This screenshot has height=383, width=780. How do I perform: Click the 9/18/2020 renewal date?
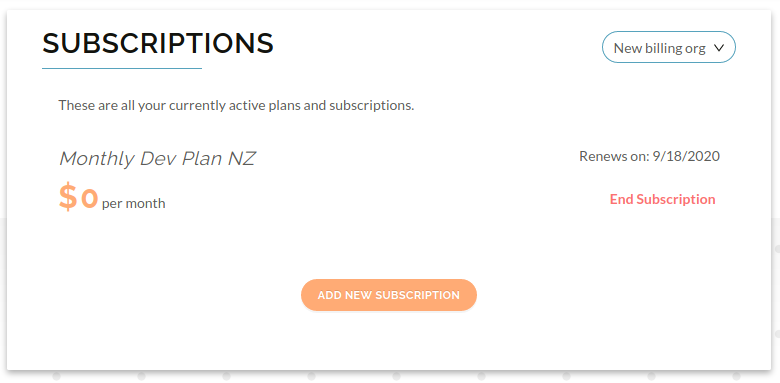[x=686, y=156]
